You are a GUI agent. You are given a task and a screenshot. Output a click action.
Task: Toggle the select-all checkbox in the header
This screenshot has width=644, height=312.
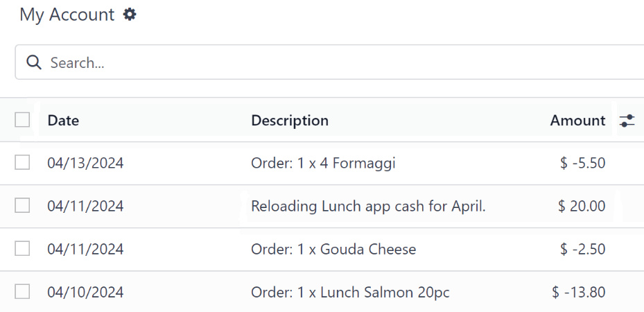(22, 120)
